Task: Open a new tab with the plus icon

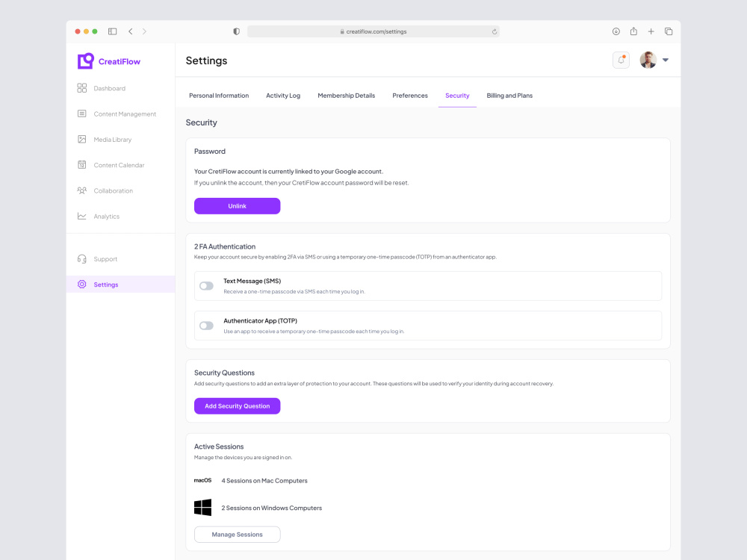Action: pyautogui.click(x=651, y=31)
